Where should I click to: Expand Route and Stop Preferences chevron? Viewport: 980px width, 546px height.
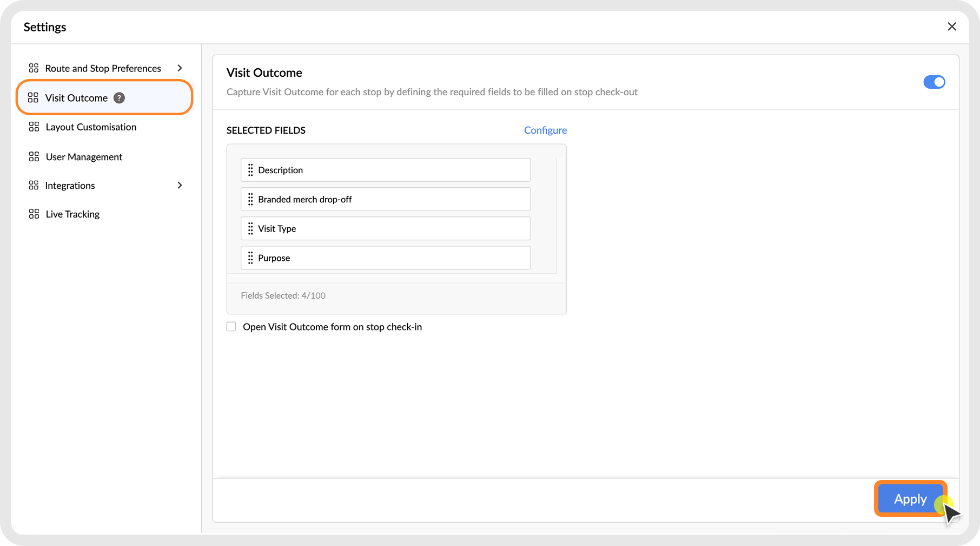point(180,68)
